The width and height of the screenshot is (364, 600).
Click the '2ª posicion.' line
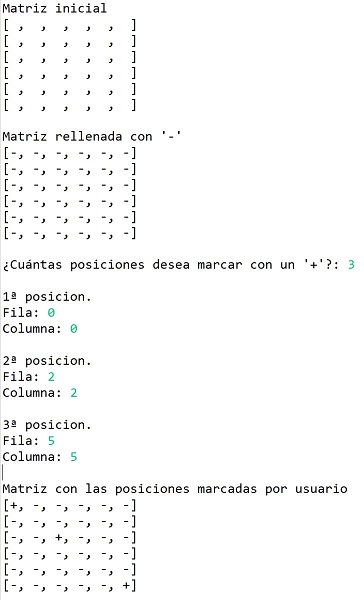[x=47, y=361]
